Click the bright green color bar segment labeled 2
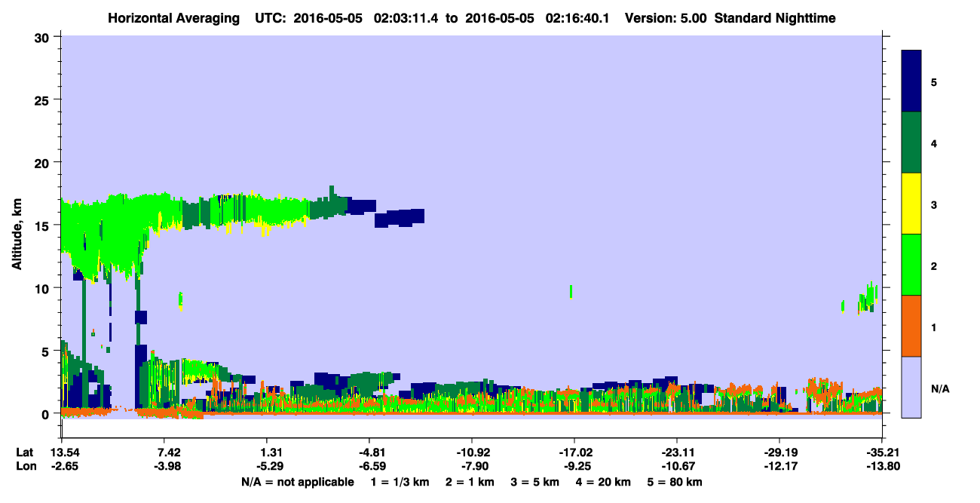The image size is (980, 503). coord(911,265)
